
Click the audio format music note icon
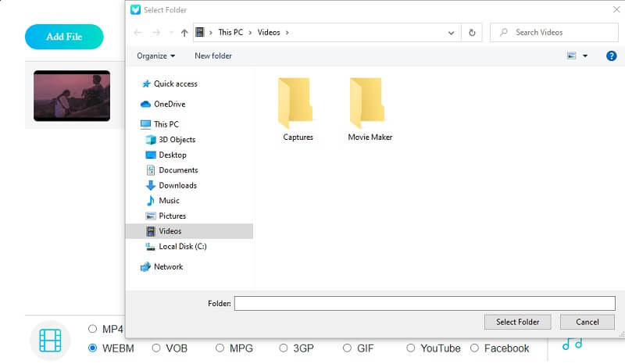572,344
